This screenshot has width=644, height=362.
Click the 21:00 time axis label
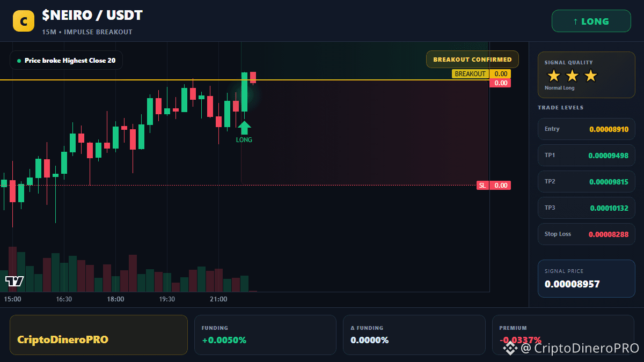(x=218, y=299)
